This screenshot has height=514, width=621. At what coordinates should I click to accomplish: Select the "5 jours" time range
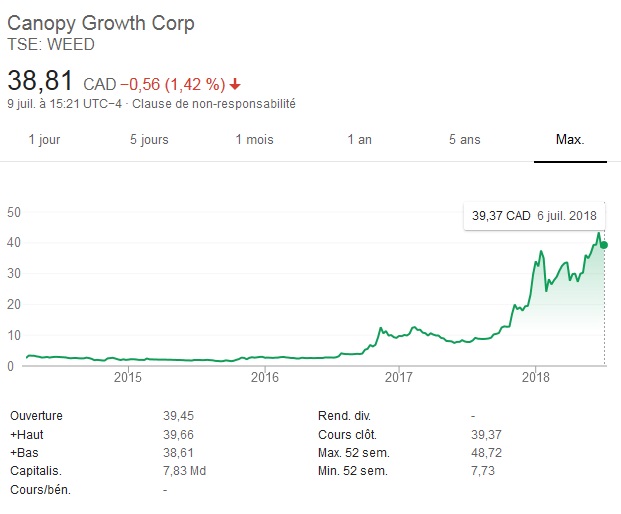point(149,139)
